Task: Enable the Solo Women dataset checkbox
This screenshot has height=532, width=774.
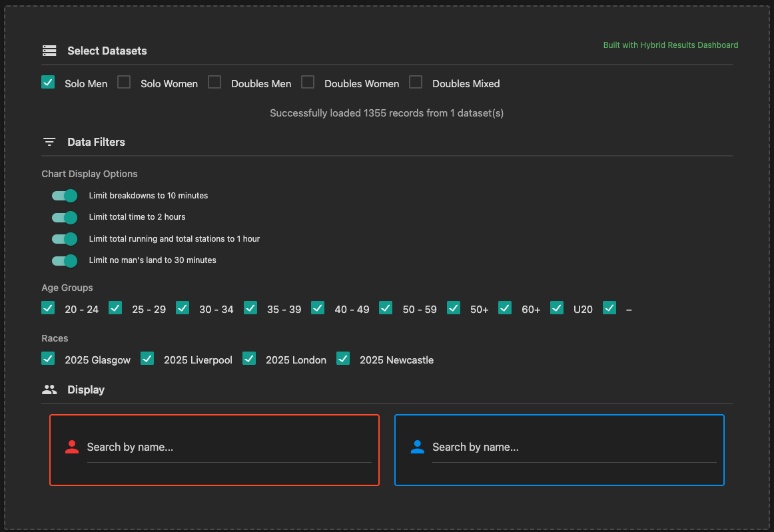Action: coord(123,81)
